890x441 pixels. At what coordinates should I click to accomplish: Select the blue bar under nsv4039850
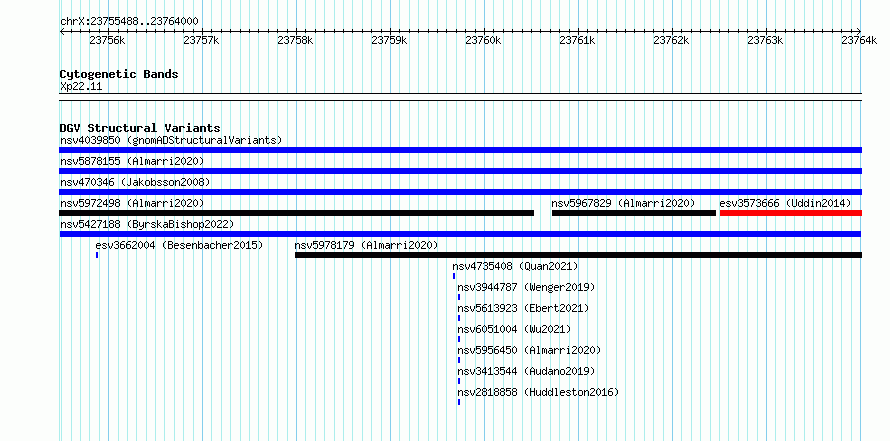(x=460, y=150)
